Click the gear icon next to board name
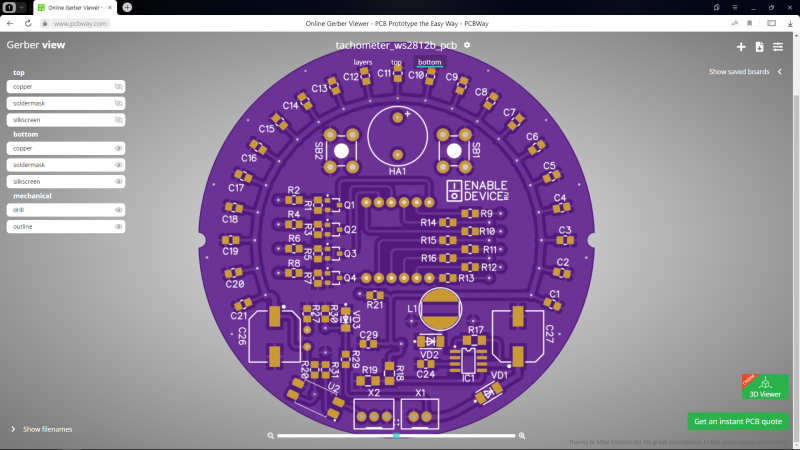The image size is (800, 450). [467, 45]
